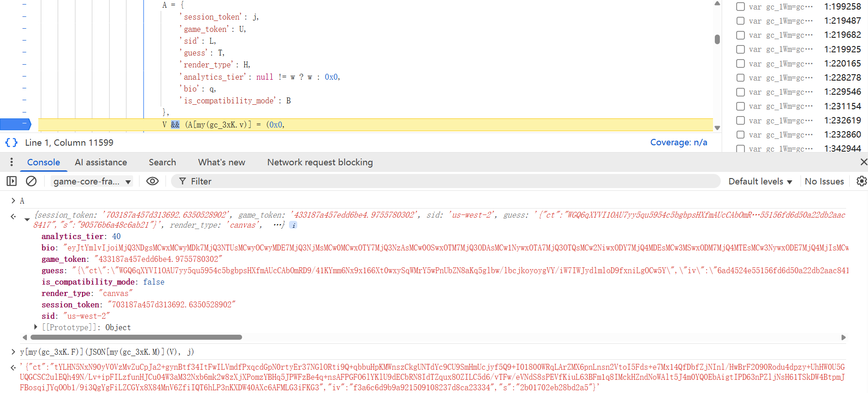Close the console drawer
This screenshot has width=868, height=393.
pos(863,162)
